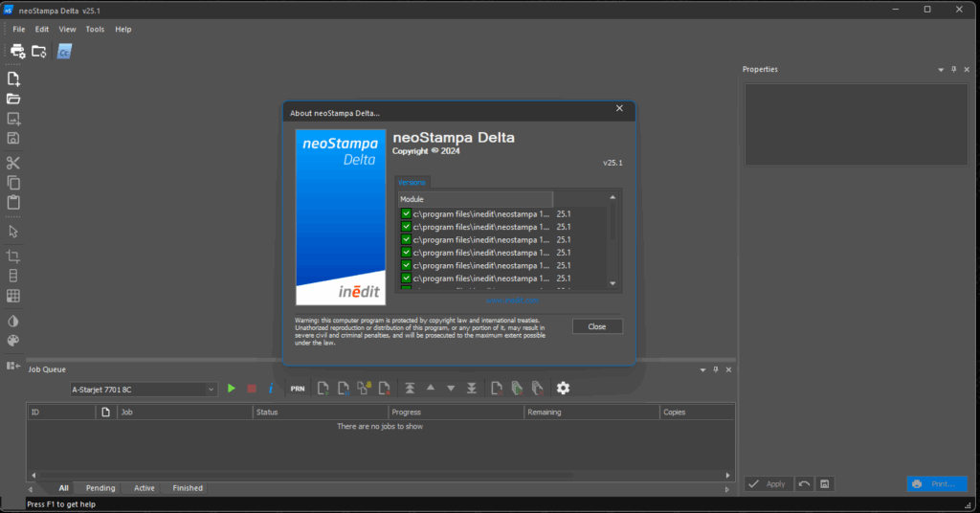Viewport: 980px width, 513px height.
Task: Toggle the first module checkbox in Versions list
Action: [x=406, y=214]
